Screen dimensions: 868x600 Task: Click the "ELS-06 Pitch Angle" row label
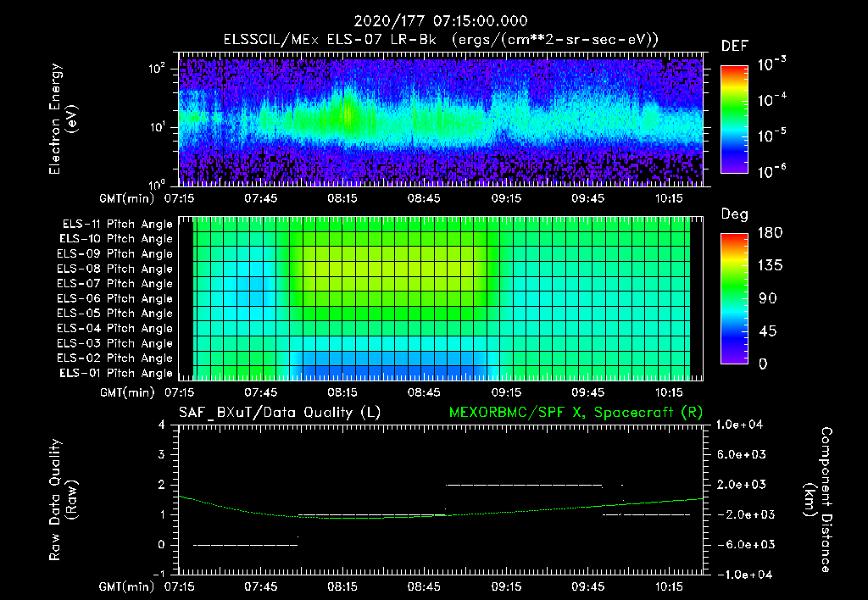115,298
